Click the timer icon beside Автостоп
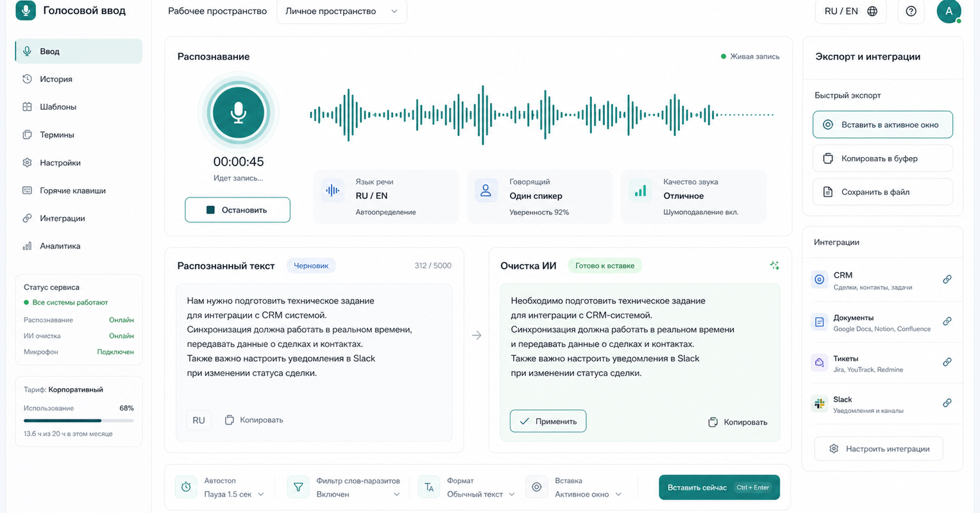Viewport: 980px width, 513px height. click(186, 487)
